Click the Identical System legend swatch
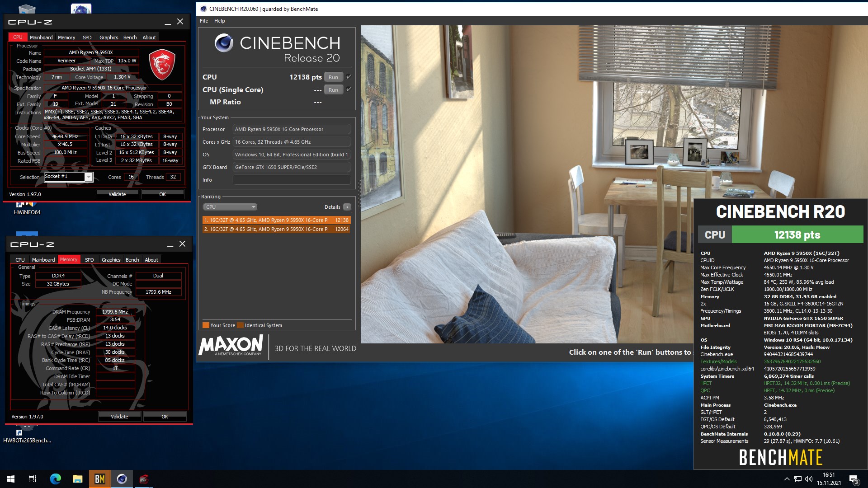This screenshot has height=488, width=868. pyautogui.click(x=240, y=325)
